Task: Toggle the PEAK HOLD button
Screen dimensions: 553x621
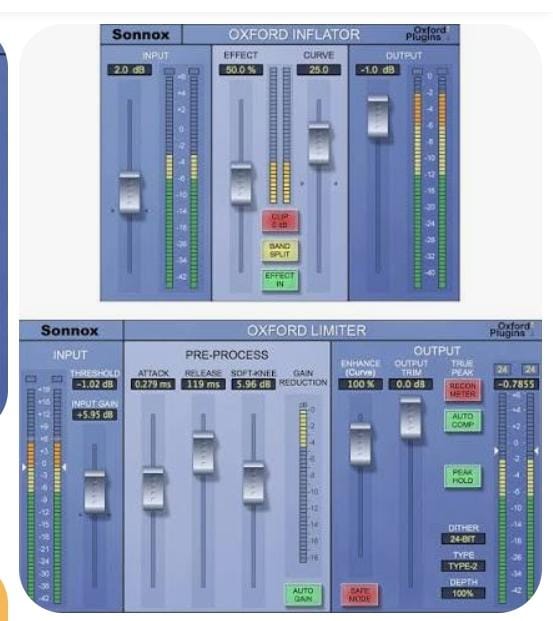Action: (x=462, y=476)
